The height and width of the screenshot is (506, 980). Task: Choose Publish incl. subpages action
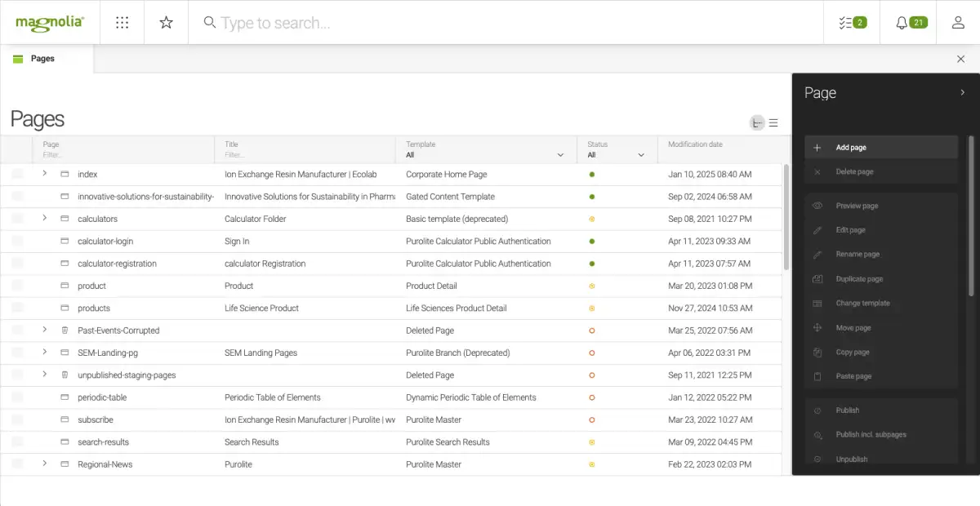coord(880,435)
